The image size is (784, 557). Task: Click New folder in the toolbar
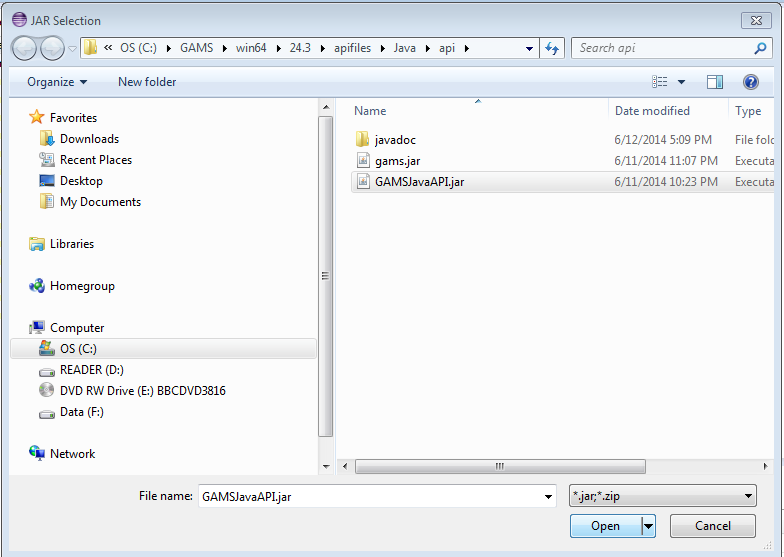click(147, 82)
